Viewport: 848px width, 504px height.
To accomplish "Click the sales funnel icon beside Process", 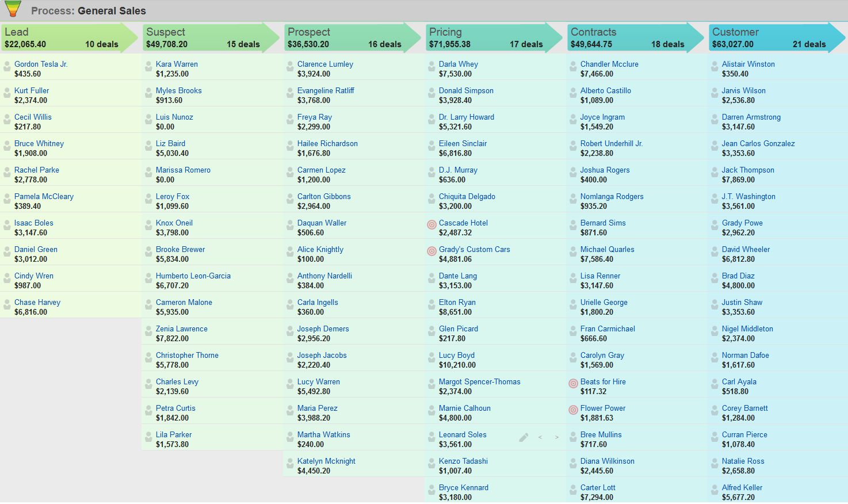I will (13, 9).
